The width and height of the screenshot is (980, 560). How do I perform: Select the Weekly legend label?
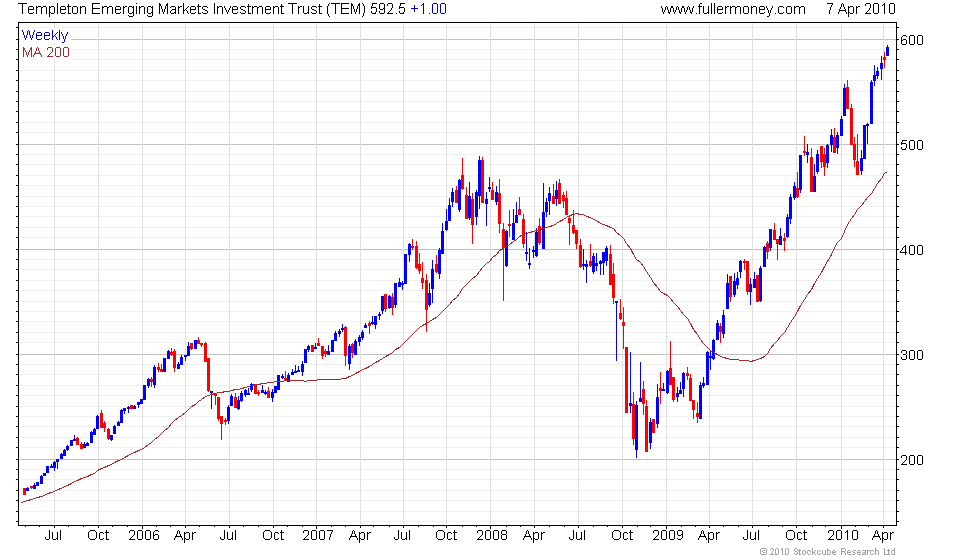44,36
